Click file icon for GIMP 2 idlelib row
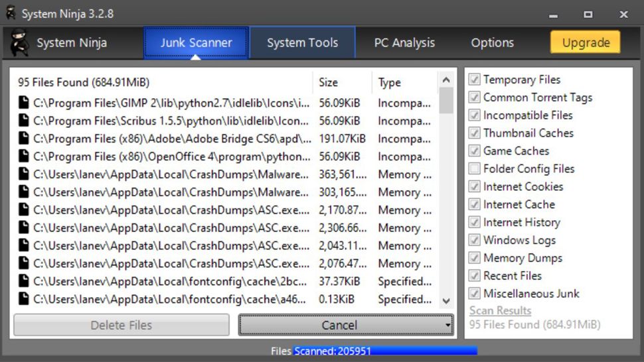644x362 pixels. point(24,103)
